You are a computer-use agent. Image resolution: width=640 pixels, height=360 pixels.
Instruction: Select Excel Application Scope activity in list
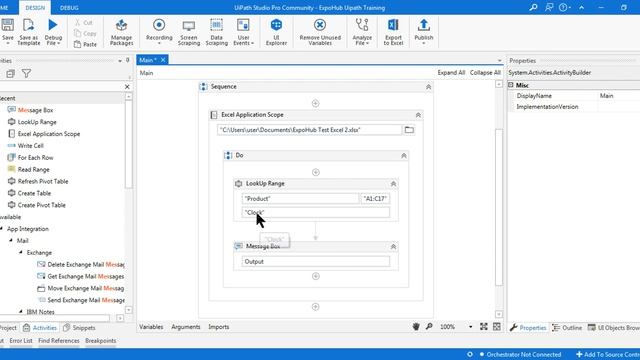click(x=49, y=134)
